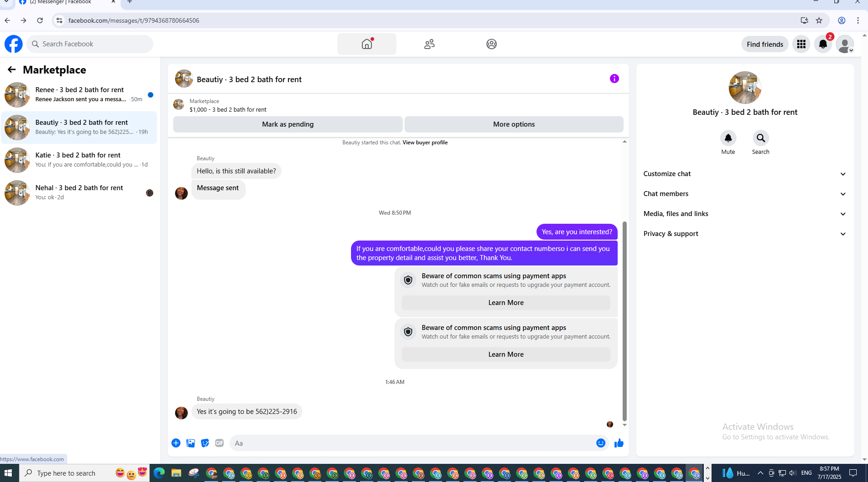
Task: Open Chrome three-dot menu
Action: point(858,20)
